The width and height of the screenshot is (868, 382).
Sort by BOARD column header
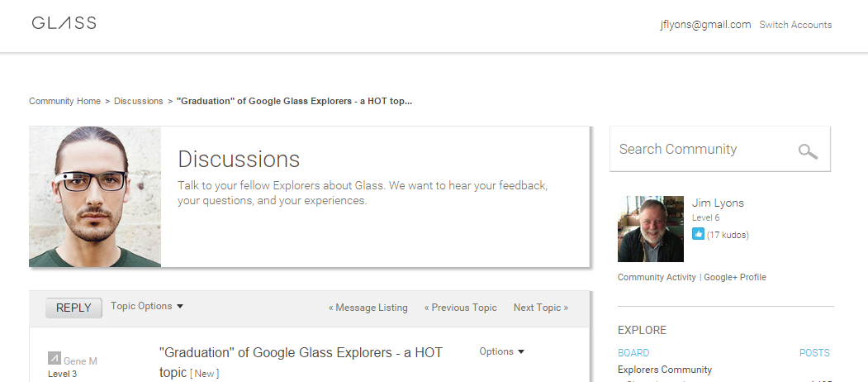tap(633, 352)
